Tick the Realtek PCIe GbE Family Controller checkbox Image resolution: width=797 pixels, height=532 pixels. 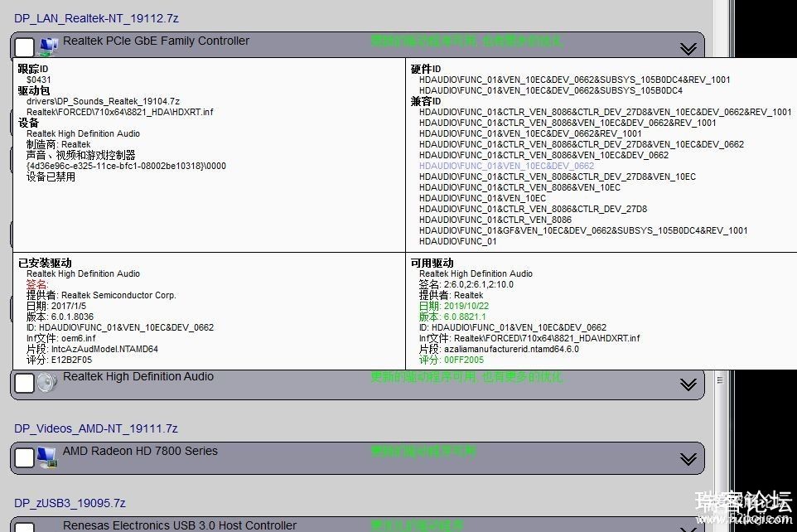(24, 46)
